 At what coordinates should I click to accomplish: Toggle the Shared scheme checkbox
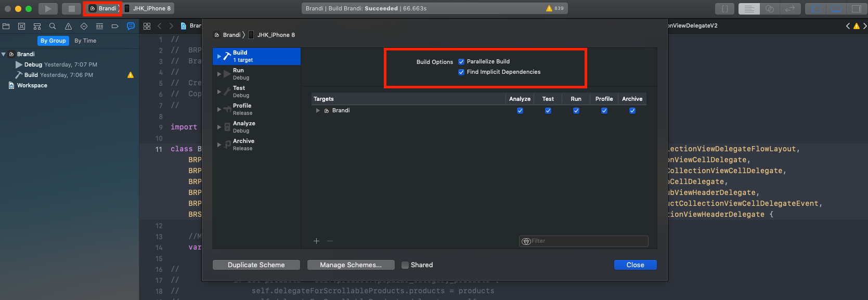405,265
